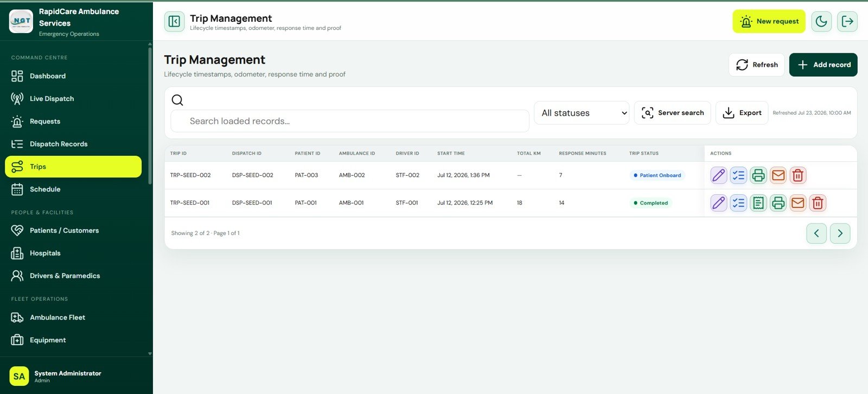The height and width of the screenshot is (394, 868).
Task: Collapse the sidebar with the panel icon
Action: pyautogui.click(x=174, y=21)
